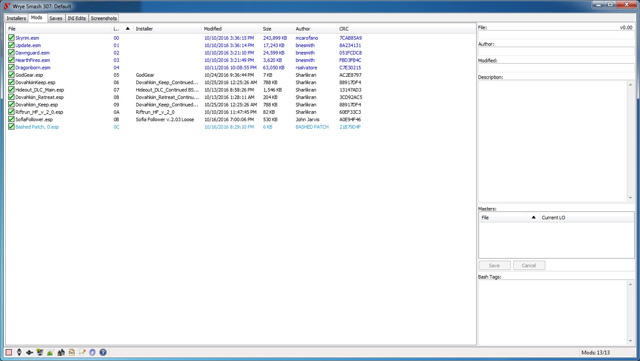Click the dark houses icon in status bar

click(61, 352)
